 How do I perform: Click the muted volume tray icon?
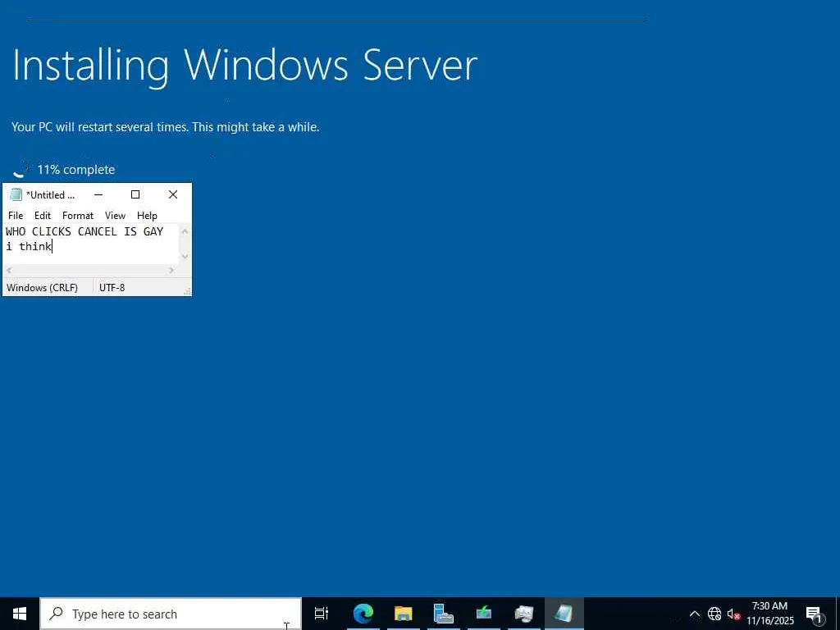(x=733, y=614)
